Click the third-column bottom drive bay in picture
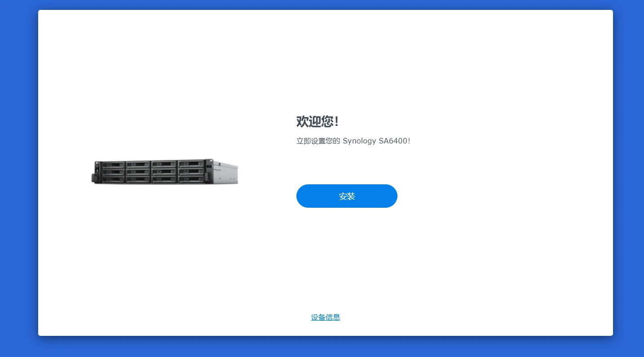The image size is (644, 357). (164, 179)
